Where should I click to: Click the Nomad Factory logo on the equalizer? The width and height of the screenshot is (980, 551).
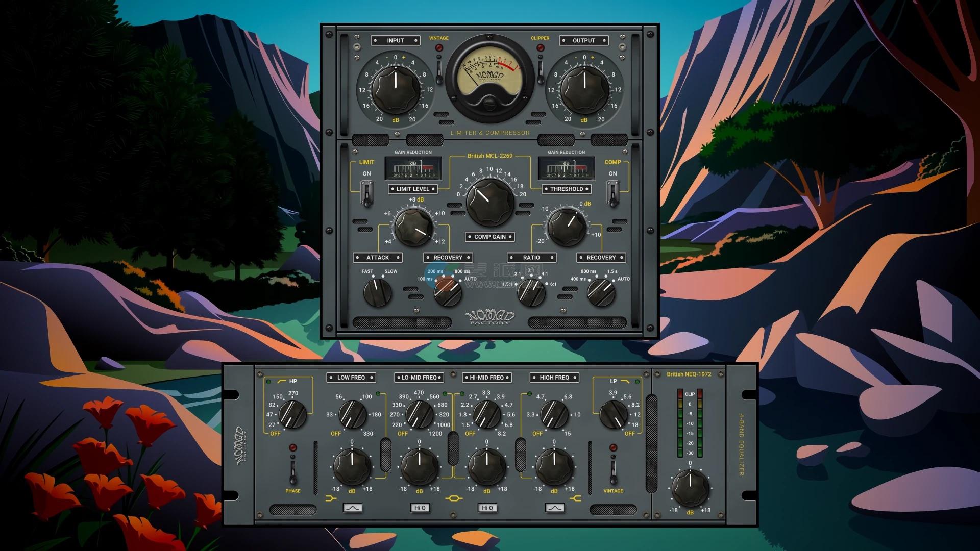coord(240,446)
